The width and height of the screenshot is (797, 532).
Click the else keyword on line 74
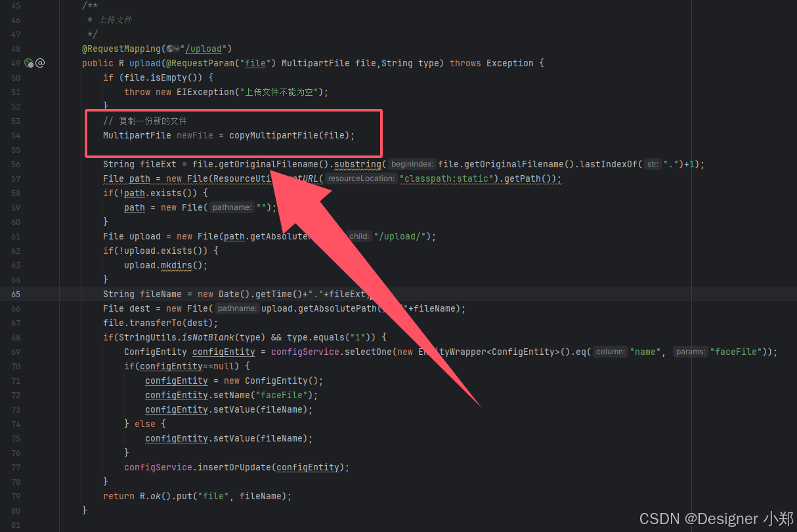click(x=145, y=424)
